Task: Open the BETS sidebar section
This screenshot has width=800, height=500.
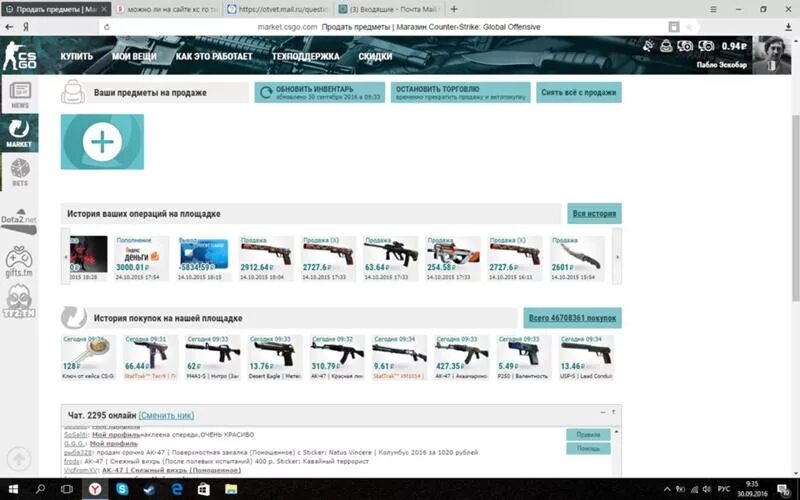Action: point(19,172)
